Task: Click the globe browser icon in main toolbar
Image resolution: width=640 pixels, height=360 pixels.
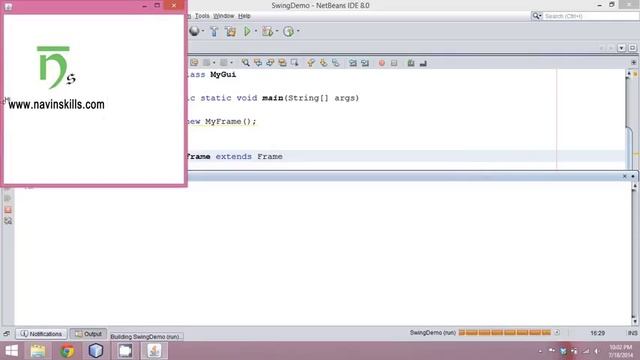Action: tap(194, 31)
